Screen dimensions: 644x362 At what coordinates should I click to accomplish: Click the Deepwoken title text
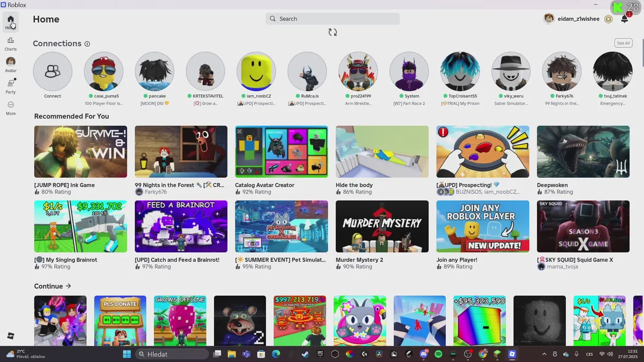click(553, 185)
